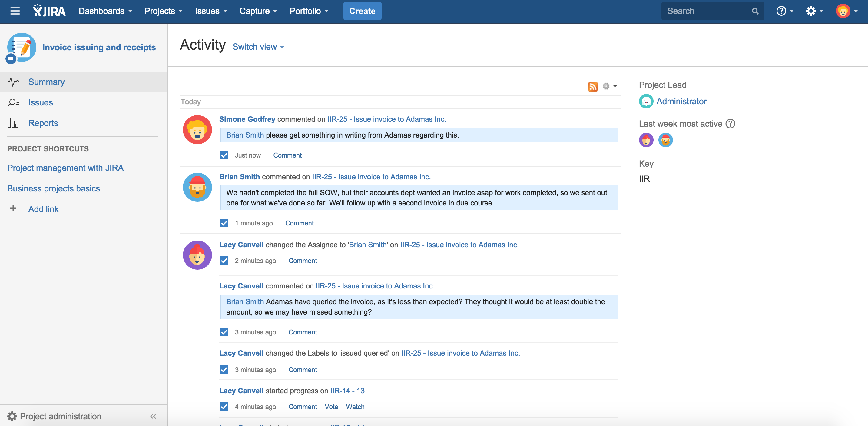The height and width of the screenshot is (426, 868).
Task: Open IIR-25 link in Simone Godfrey's comment entry
Action: (x=387, y=119)
